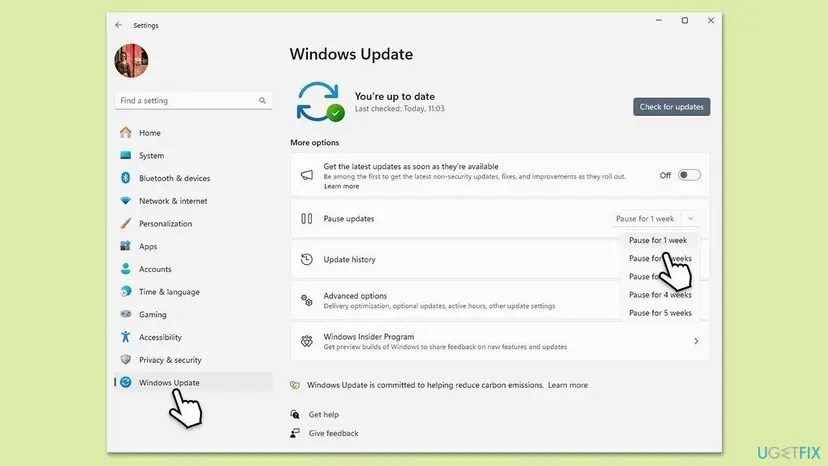Click the Network wifi icon

[125, 201]
